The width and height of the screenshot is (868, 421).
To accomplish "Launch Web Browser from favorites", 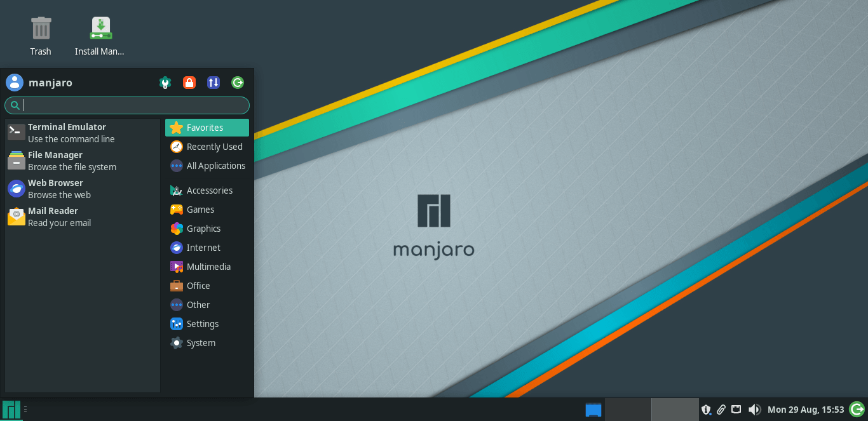I will [83, 189].
